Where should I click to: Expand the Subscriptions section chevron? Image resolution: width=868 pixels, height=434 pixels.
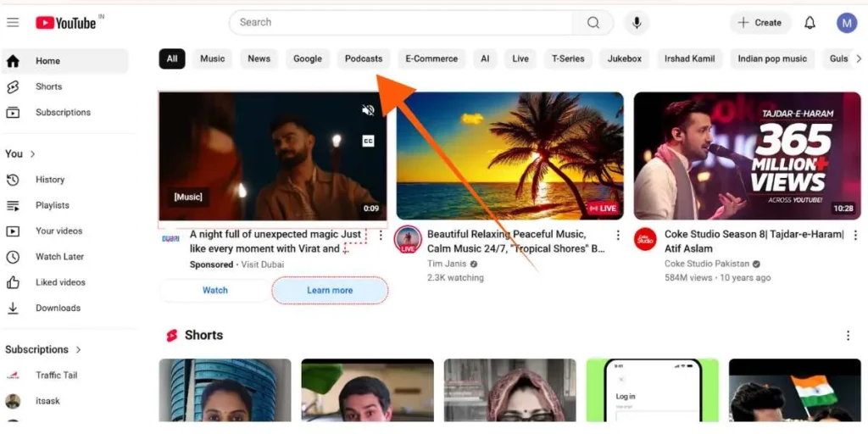(79, 349)
